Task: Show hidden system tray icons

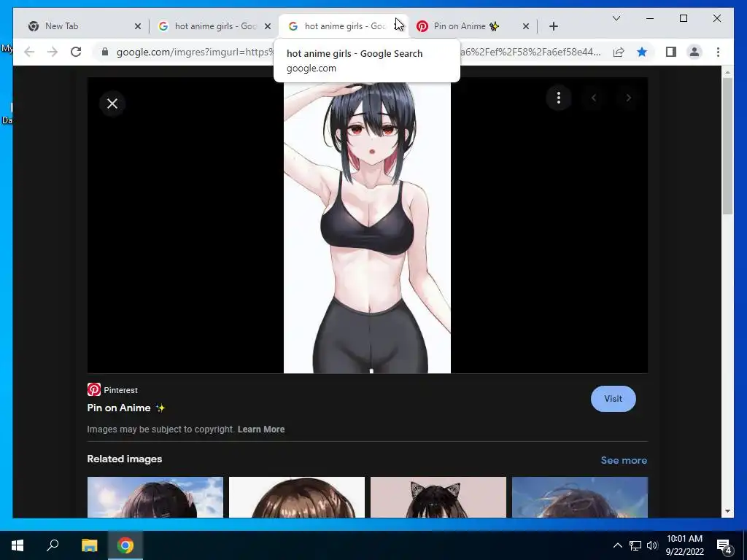Action: click(617, 545)
